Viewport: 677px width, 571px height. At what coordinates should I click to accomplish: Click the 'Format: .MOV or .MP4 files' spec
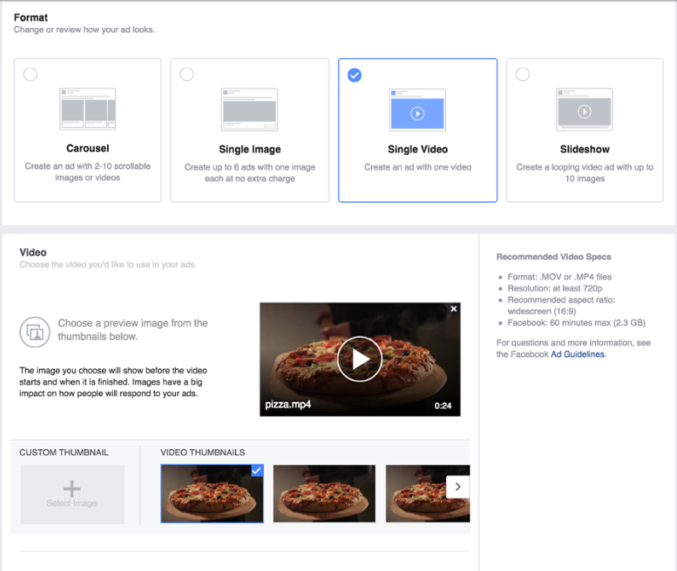click(560, 276)
